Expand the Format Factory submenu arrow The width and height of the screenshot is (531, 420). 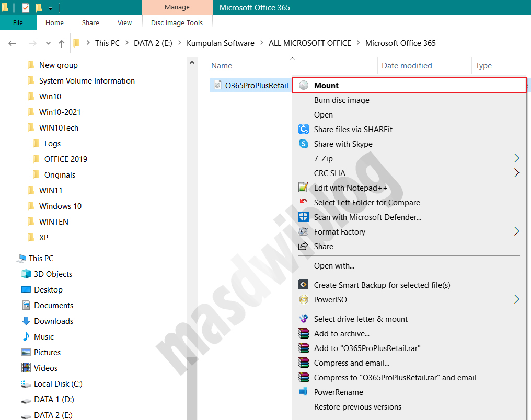coord(516,231)
